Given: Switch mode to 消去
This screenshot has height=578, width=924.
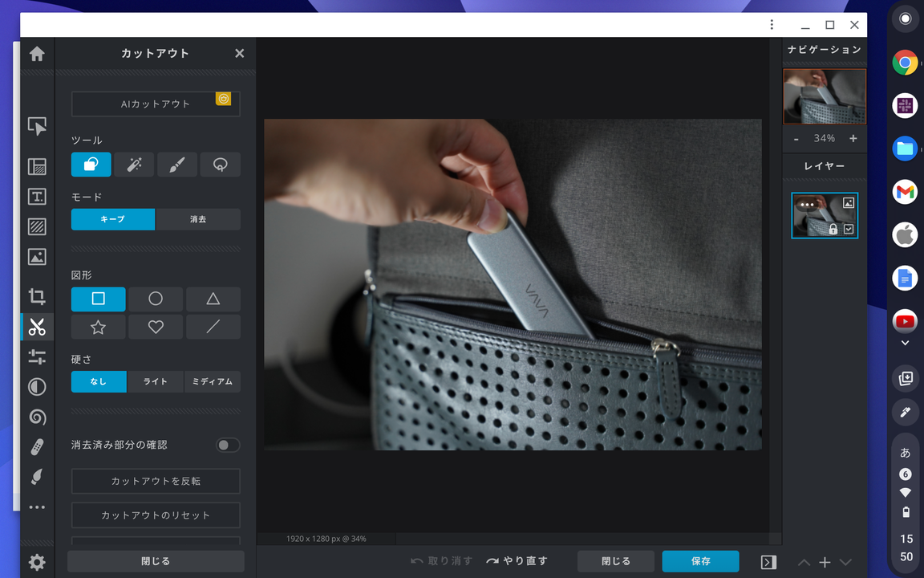Looking at the screenshot, I should 198,219.
